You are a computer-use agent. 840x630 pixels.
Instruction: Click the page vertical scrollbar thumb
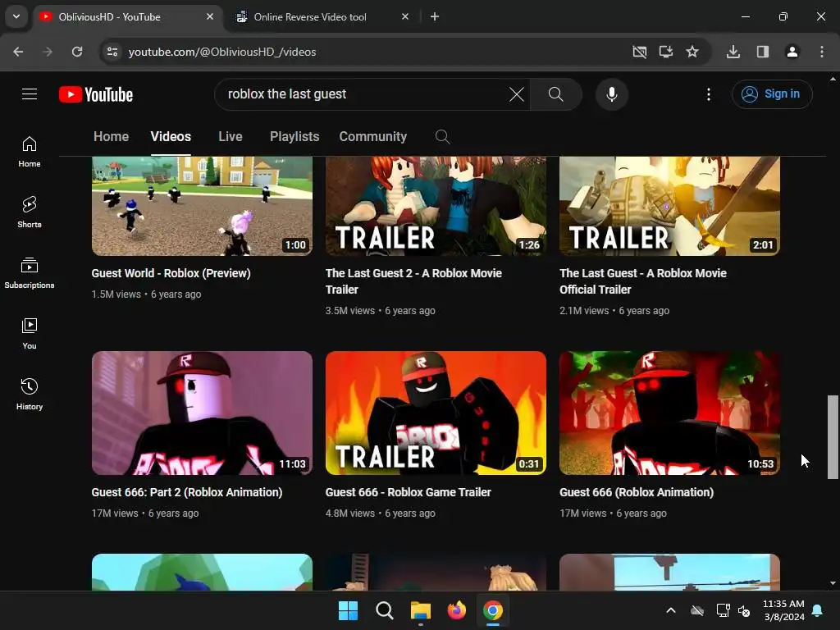[x=833, y=437]
